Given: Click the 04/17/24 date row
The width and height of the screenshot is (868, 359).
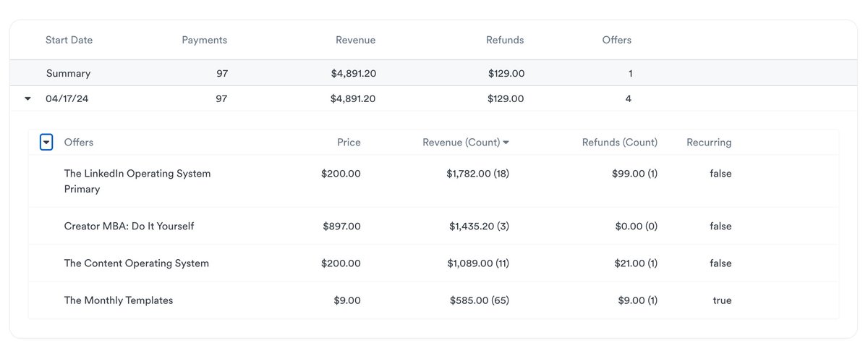Looking at the screenshot, I should 67,98.
